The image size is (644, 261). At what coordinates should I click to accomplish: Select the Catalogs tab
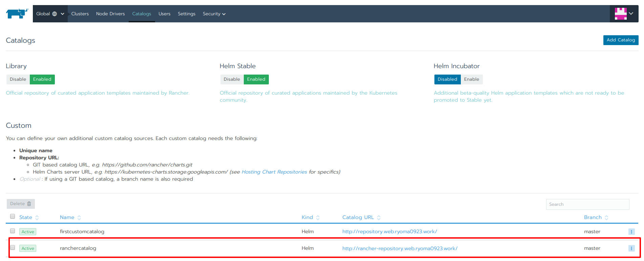[x=142, y=14]
